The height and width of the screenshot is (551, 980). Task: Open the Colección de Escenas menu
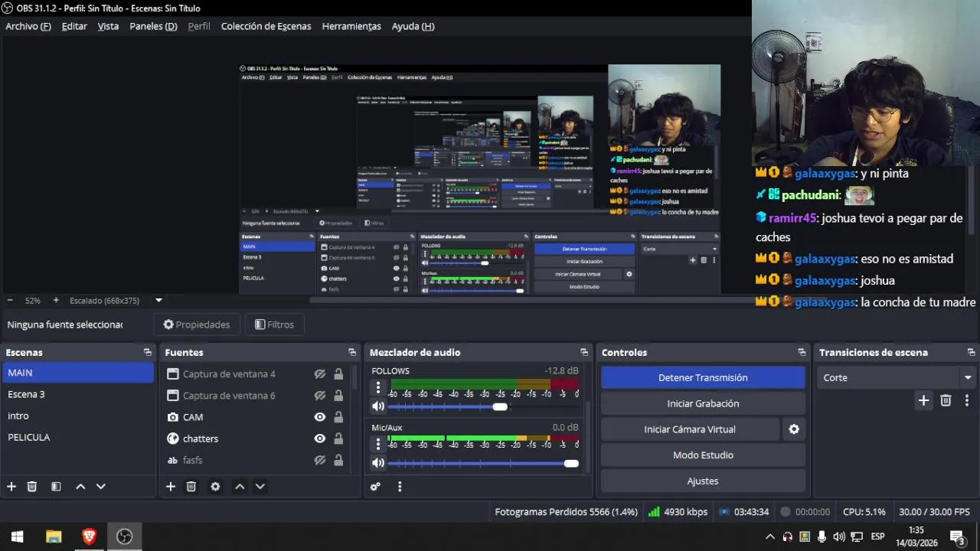pyautogui.click(x=266, y=26)
